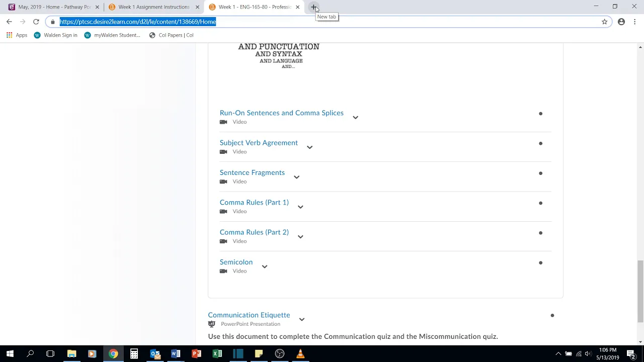The width and height of the screenshot is (644, 362).
Task: Click the AND PUNCTUATION AND SYNTAX image
Action: [x=279, y=56]
